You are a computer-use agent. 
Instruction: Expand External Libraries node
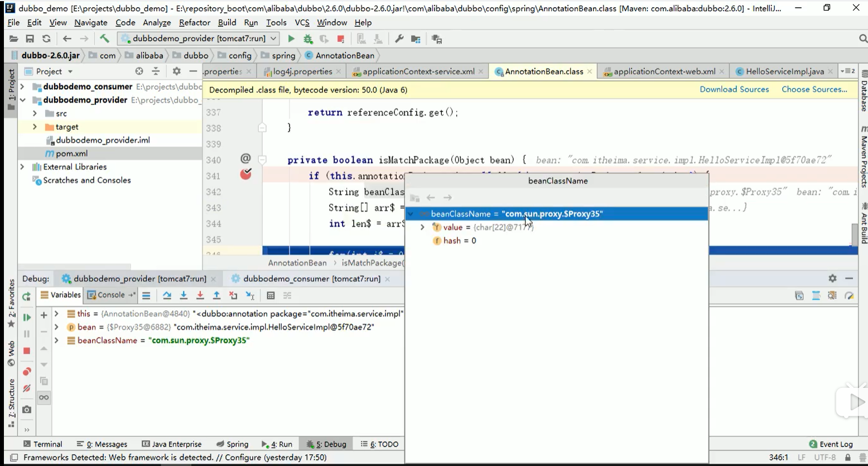22,167
